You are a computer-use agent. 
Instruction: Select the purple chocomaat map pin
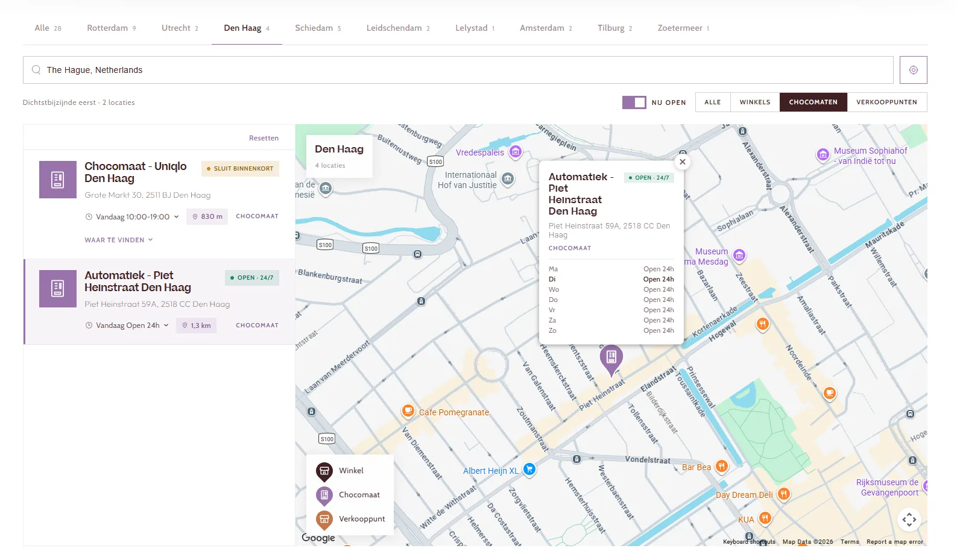click(611, 360)
